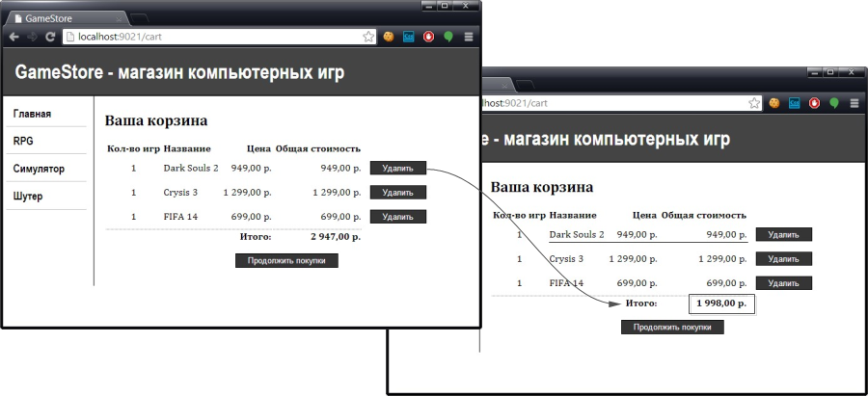Open a new tab in the back window
868x396 pixels.
tap(525, 85)
